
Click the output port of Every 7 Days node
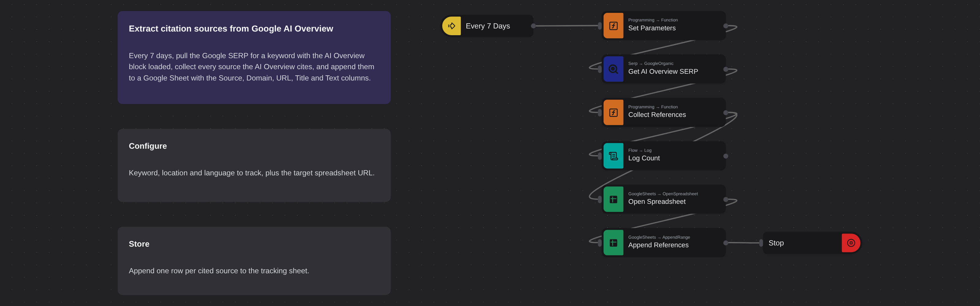[533, 26]
